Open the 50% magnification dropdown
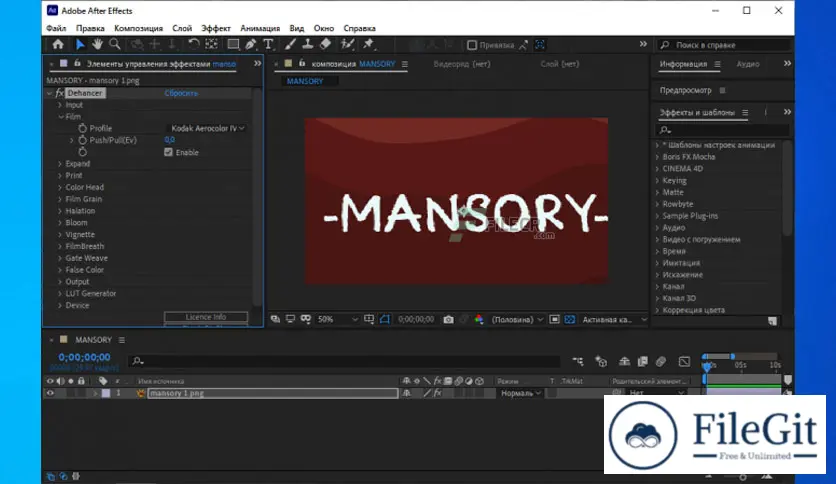 click(337, 319)
